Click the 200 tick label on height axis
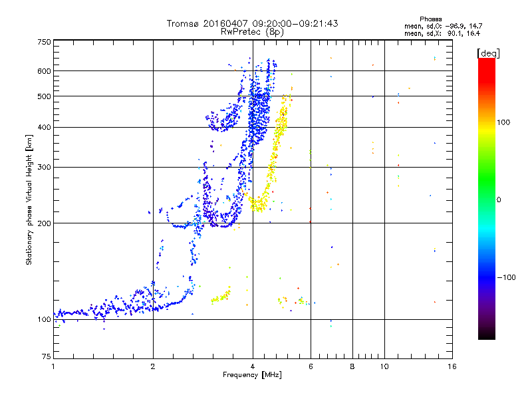 [44, 223]
